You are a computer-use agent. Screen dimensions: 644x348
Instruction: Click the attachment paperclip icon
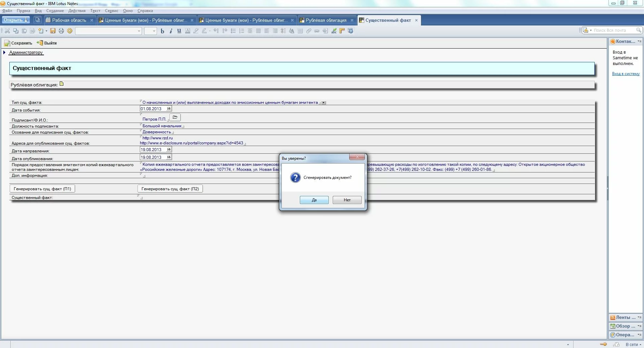point(309,31)
